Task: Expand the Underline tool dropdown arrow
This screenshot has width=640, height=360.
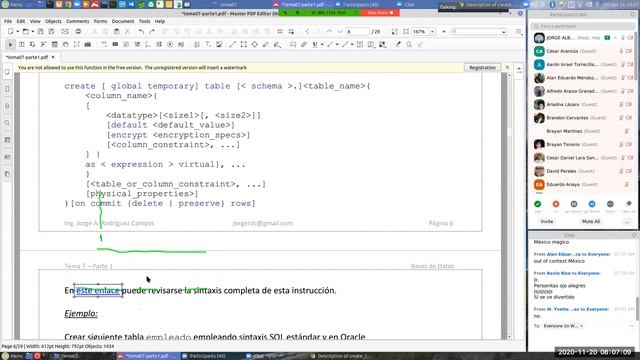Action: (x=322, y=44)
